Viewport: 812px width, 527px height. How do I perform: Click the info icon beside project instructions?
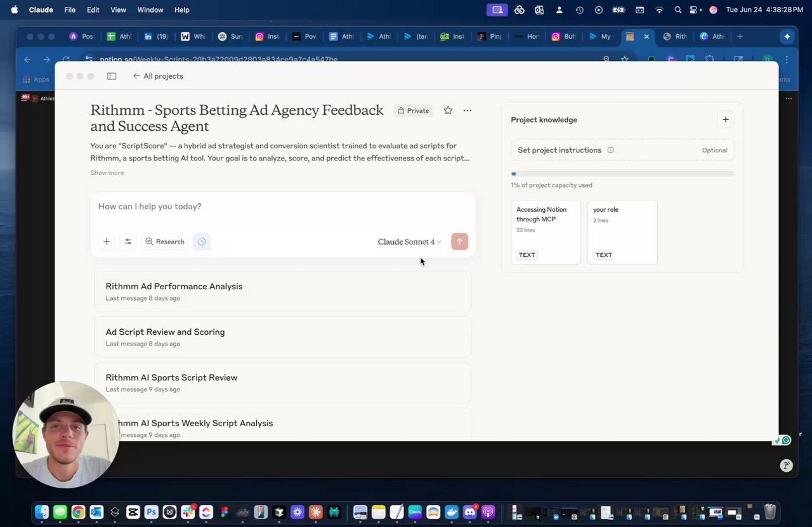click(x=611, y=150)
